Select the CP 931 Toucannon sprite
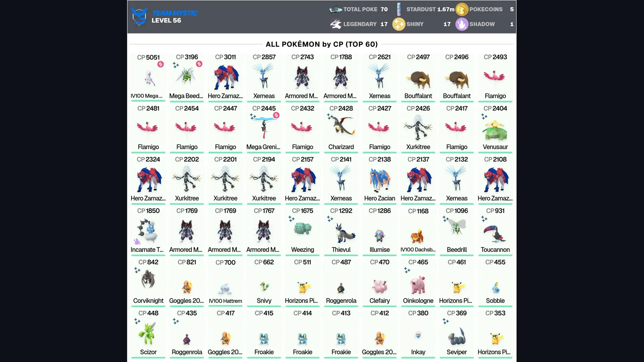Viewport: 644px width, 362px height. [x=495, y=233]
